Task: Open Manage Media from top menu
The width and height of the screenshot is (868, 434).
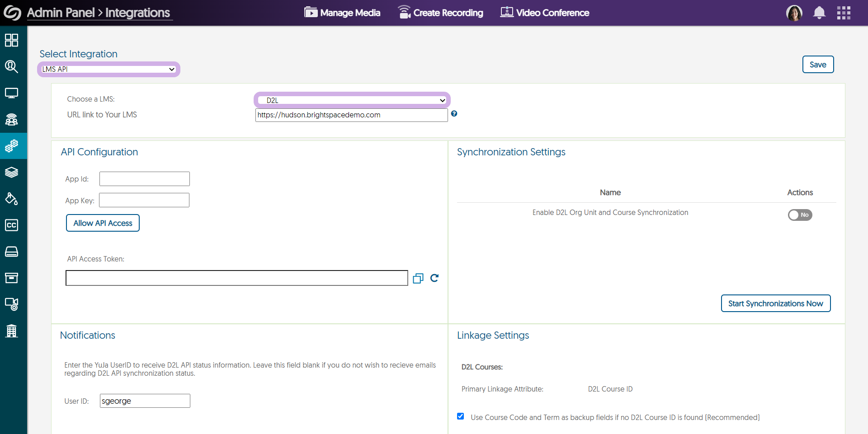Action: click(342, 13)
